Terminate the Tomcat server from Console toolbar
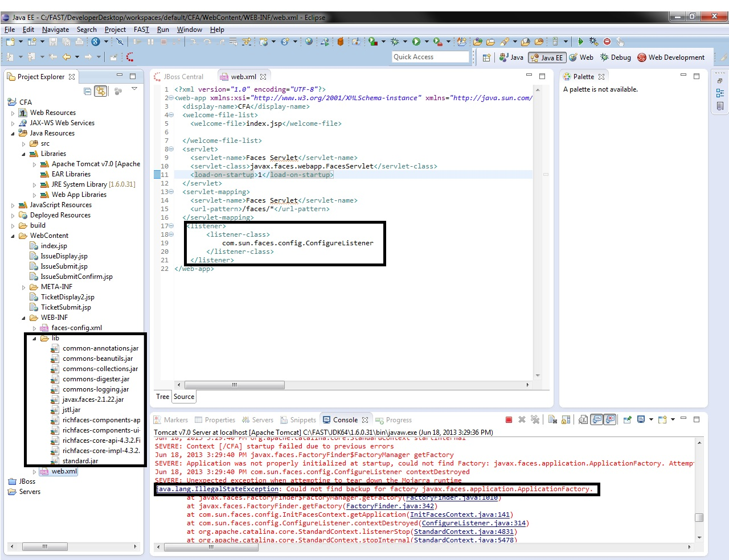The width and height of the screenshot is (729, 560). coord(509,420)
